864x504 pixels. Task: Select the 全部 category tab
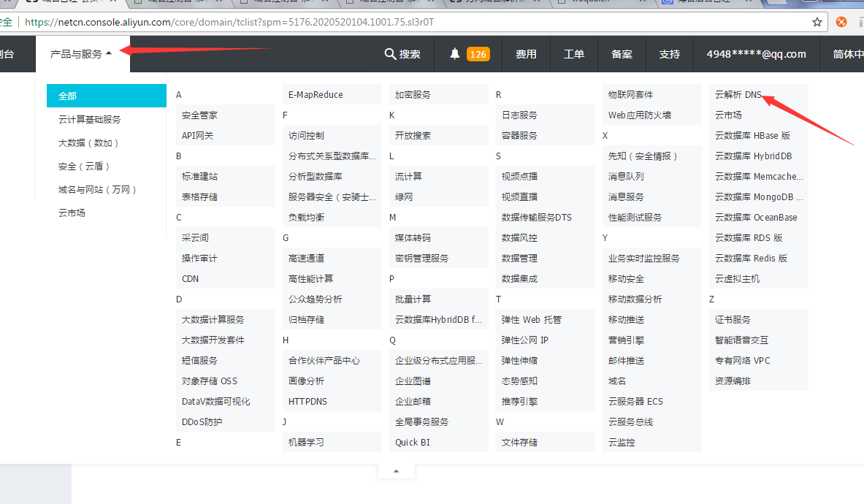coord(107,96)
